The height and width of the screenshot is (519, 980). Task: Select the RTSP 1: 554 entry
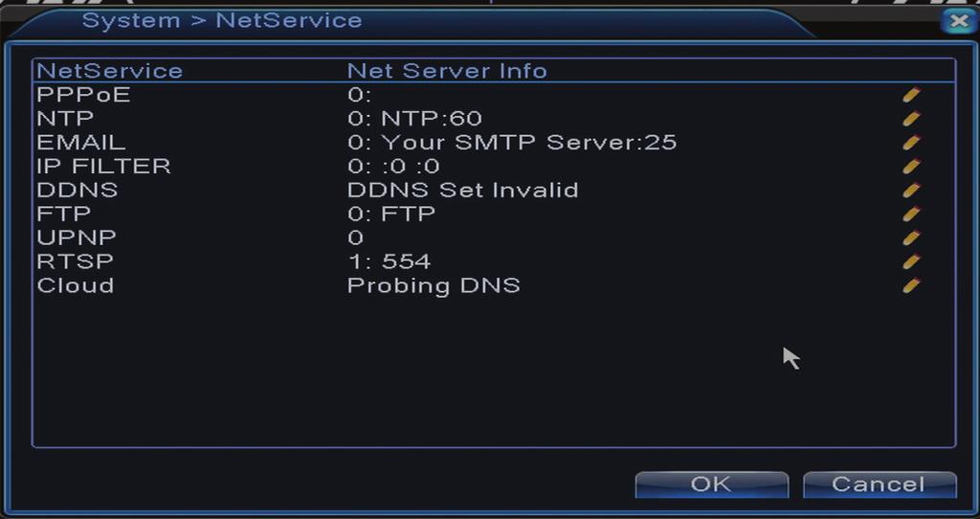coord(389,261)
